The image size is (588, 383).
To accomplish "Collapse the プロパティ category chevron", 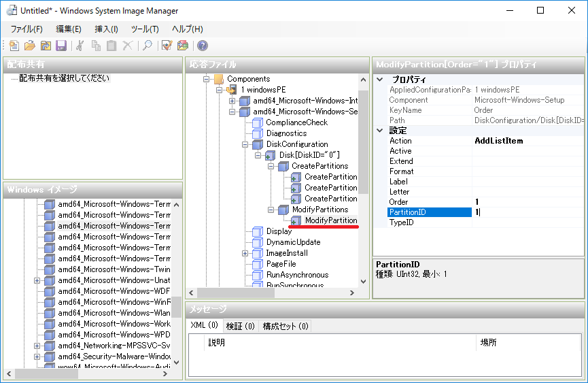I will pyautogui.click(x=380, y=80).
